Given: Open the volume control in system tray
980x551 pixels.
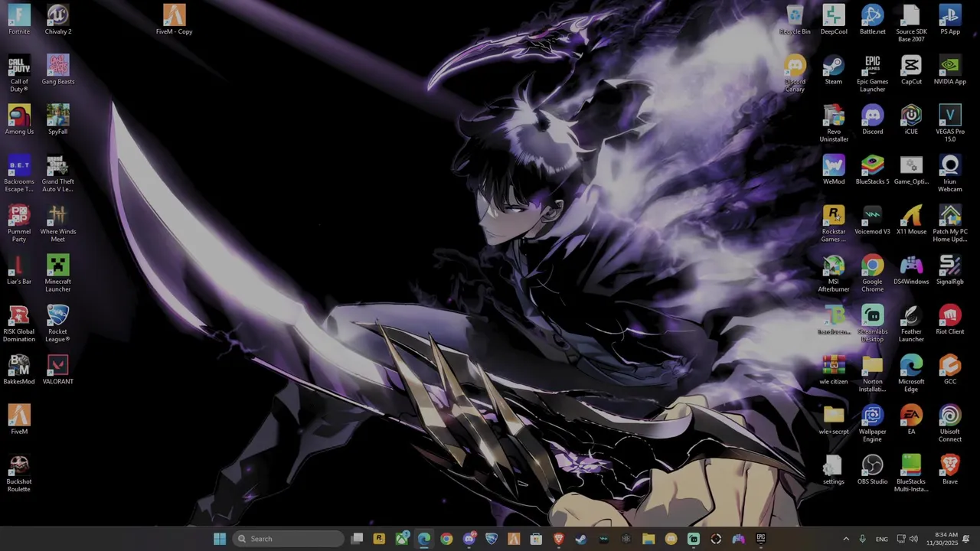Looking at the screenshot, I should pos(913,539).
